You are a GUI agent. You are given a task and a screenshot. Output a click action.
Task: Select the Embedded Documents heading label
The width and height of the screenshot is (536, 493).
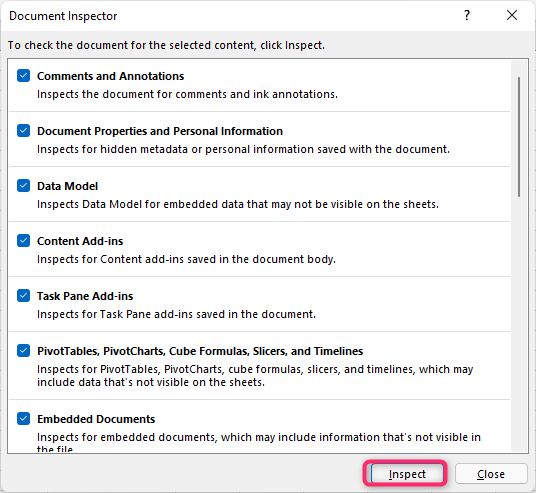(96, 419)
